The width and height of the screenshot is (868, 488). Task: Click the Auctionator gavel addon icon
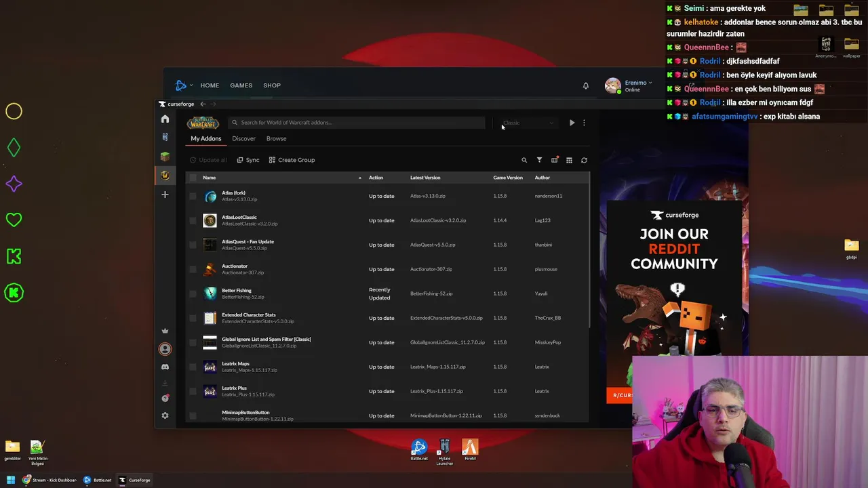[210, 269]
